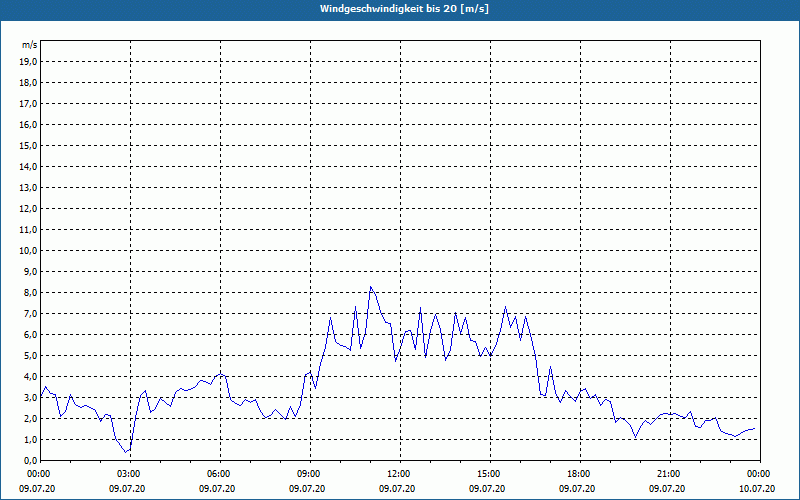Click the '2,0' y-axis label
Screen dimensions: 800x500
click(x=30, y=418)
